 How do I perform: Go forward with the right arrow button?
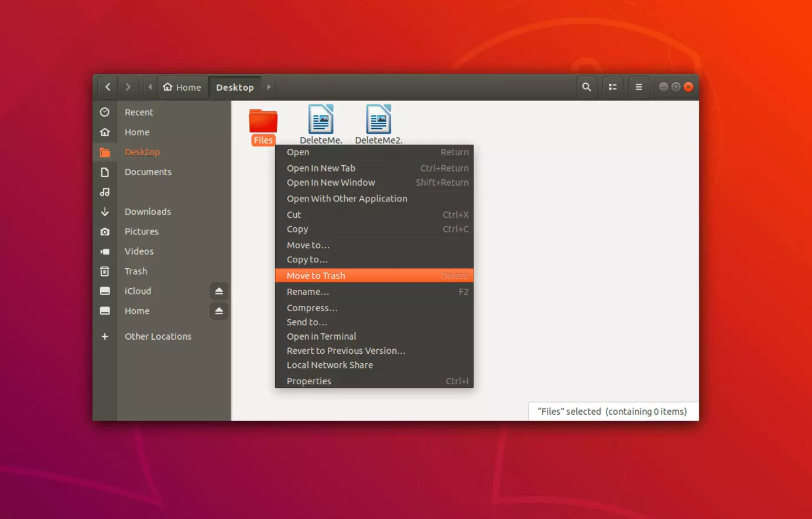point(128,87)
